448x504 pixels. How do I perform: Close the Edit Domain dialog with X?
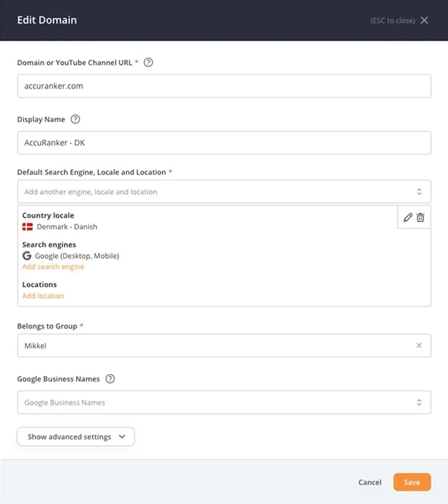424,20
